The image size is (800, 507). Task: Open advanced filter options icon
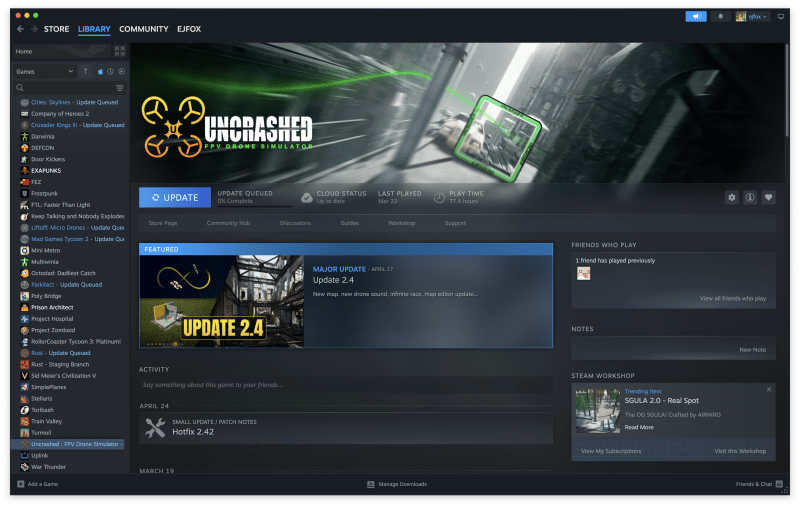[120, 88]
